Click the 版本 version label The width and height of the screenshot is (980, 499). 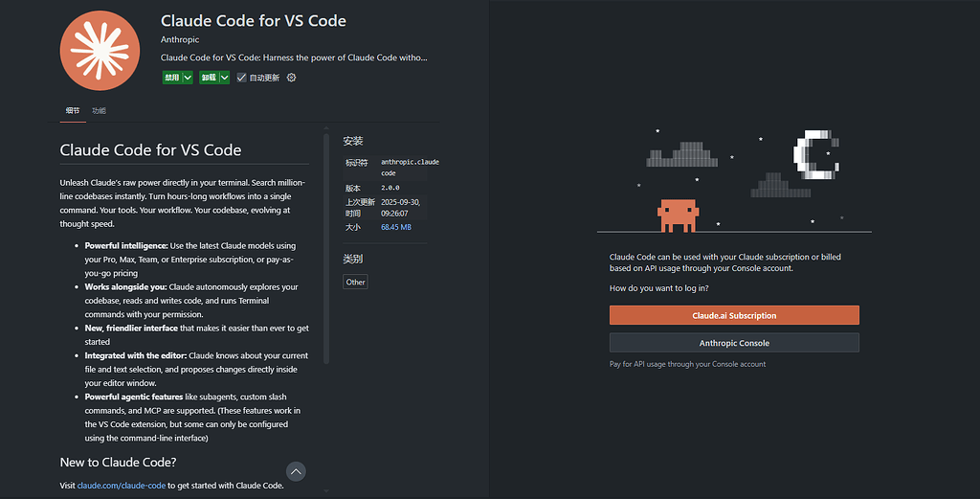coord(352,188)
